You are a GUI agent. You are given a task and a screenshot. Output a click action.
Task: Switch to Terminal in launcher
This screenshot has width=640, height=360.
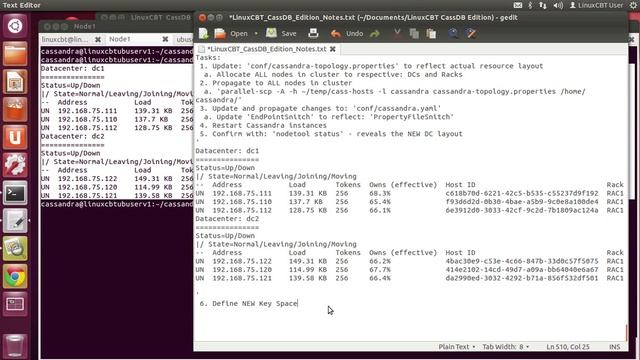15,193
